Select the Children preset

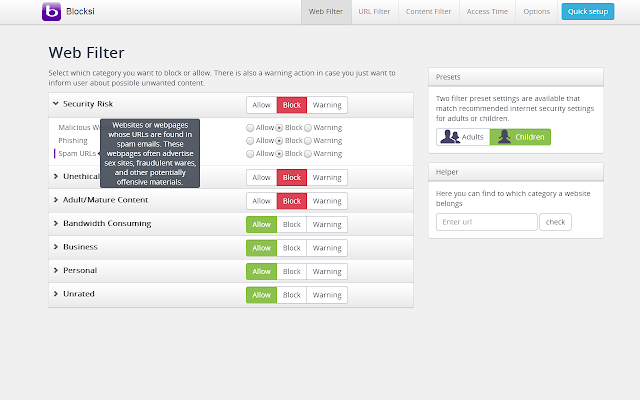(x=520, y=136)
